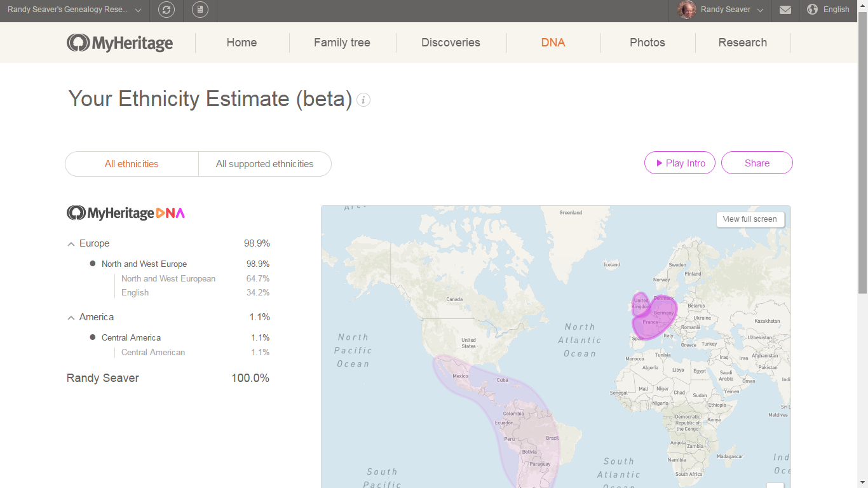Click View full screen on the map
The image size is (868, 488).
(x=750, y=219)
